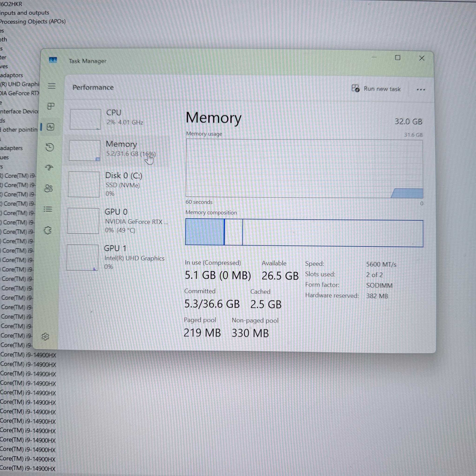Image resolution: width=476 pixels, height=476 pixels.
Task: Select the Performance page icon
Action: [x=50, y=127]
